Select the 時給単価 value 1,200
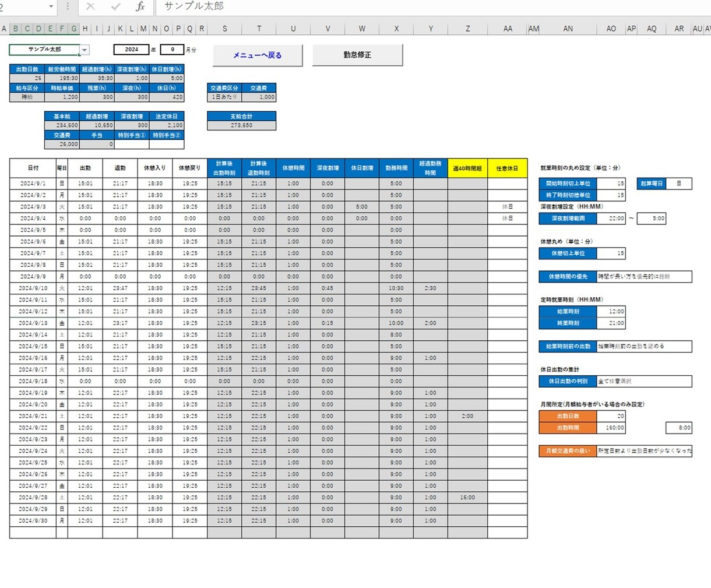This screenshot has width=711, height=588. (x=62, y=97)
